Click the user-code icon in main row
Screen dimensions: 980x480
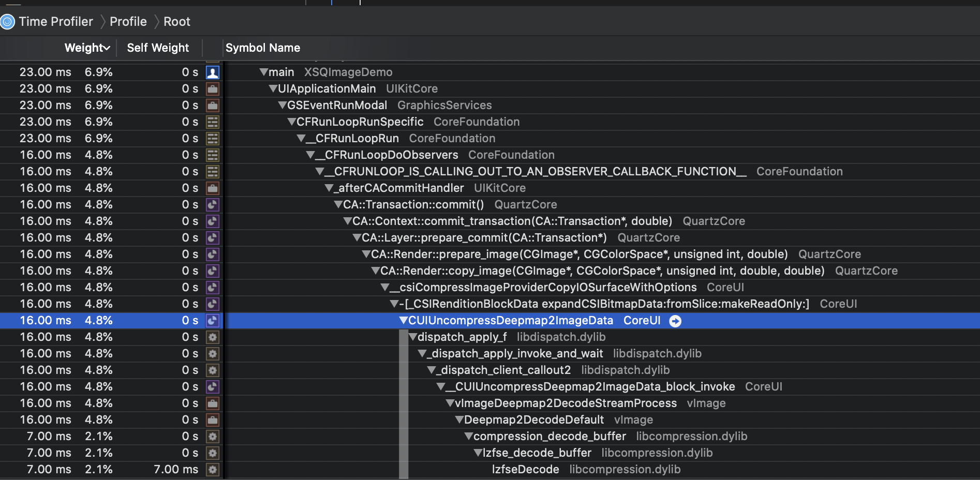pyautogui.click(x=213, y=72)
